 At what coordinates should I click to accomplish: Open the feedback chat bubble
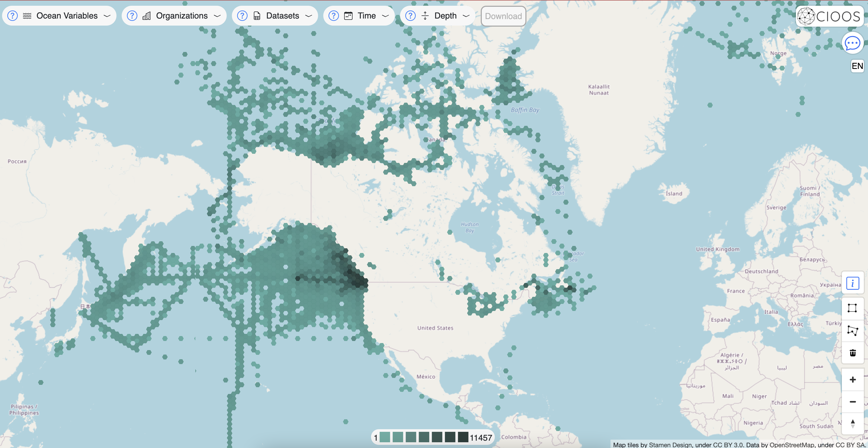pos(853,43)
